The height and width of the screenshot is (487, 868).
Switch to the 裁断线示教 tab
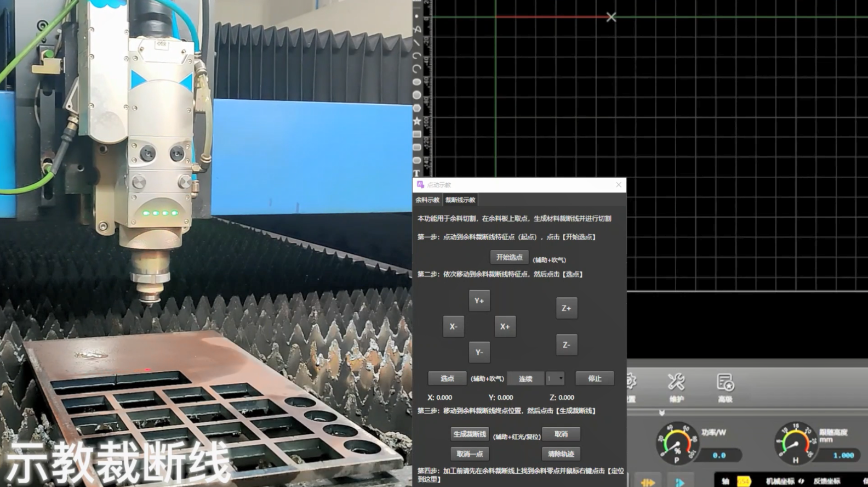click(460, 200)
